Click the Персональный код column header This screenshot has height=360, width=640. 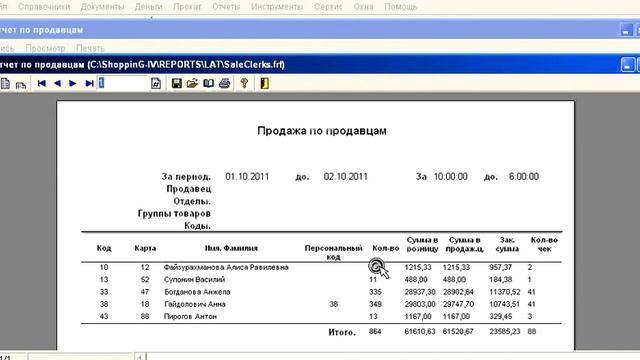pos(333,252)
